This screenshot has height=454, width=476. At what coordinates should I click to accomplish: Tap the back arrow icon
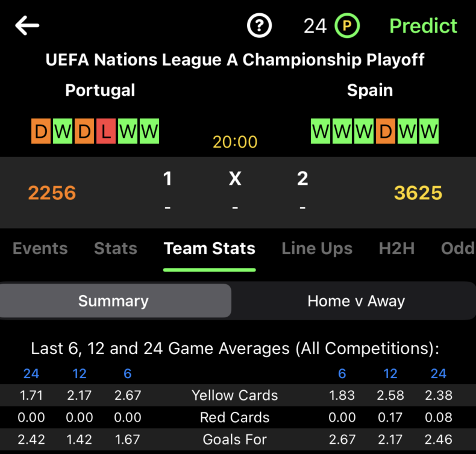coord(27,25)
